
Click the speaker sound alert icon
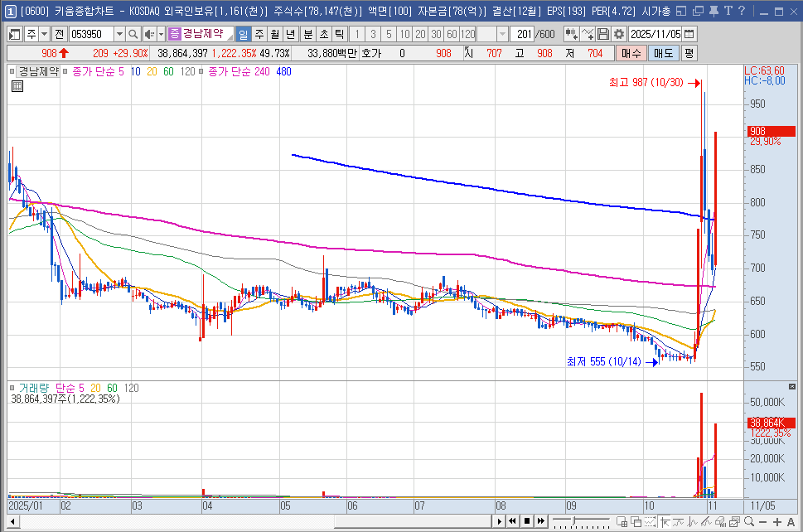(x=148, y=34)
